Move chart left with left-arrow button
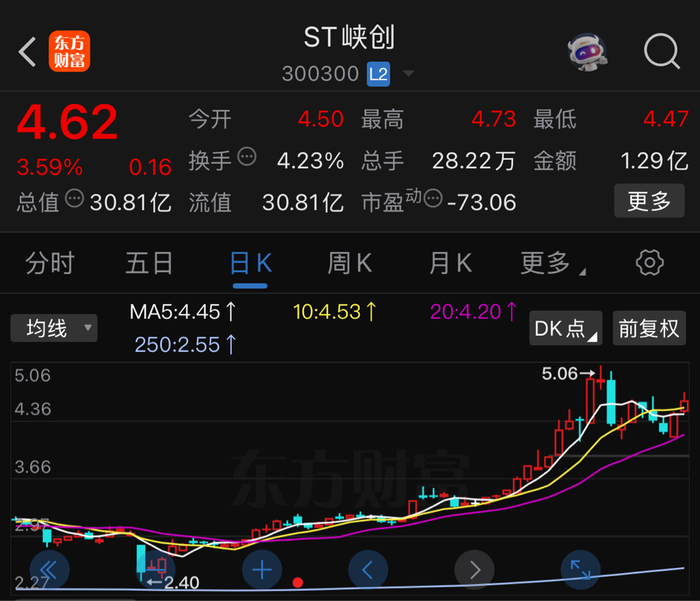The width and height of the screenshot is (700, 601). click(x=368, y=570)
